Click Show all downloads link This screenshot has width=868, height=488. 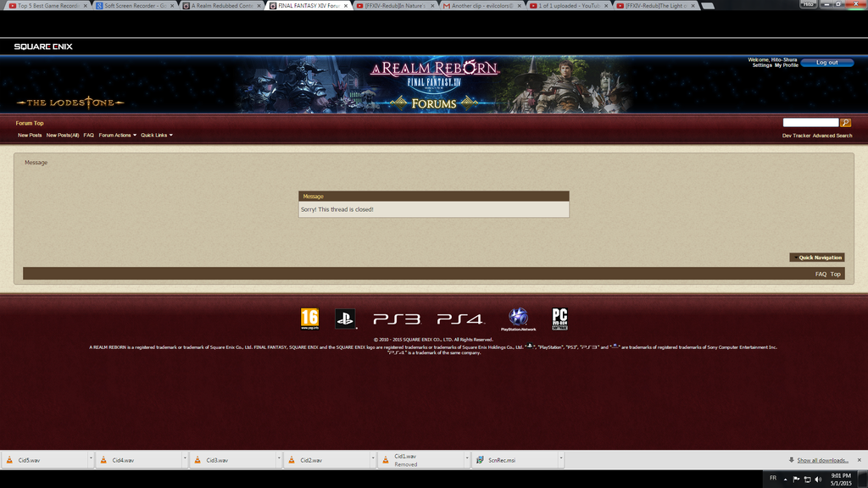click(822, 460)
